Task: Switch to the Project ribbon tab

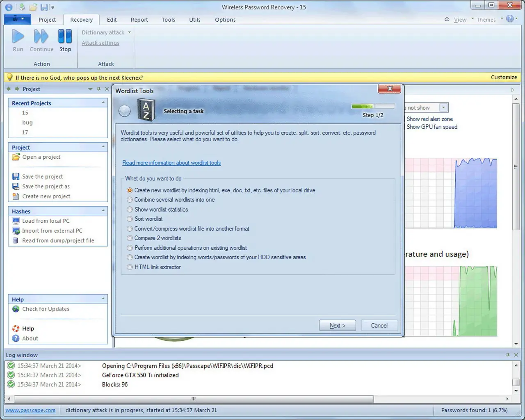Action: [47, 20]
